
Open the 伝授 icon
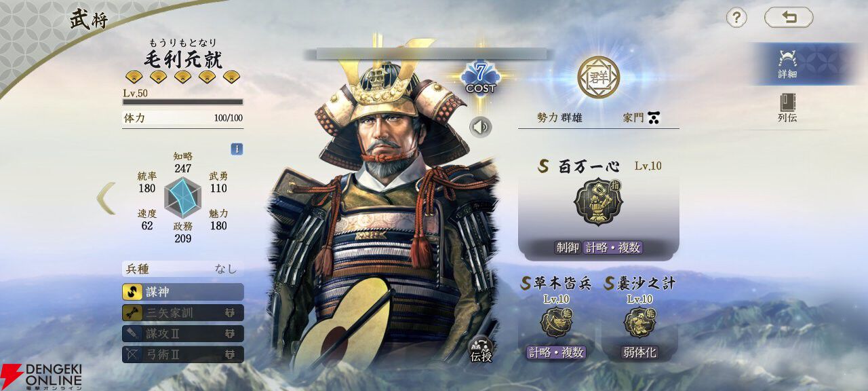[x=481, y=350]
